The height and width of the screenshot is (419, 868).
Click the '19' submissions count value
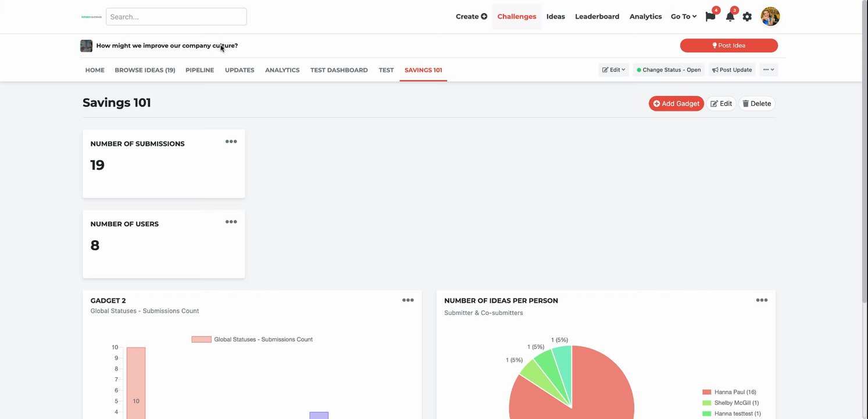(98, 165)
